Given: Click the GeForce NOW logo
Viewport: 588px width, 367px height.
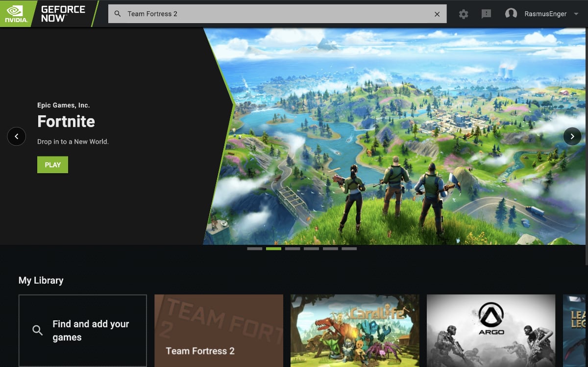Looking at the screenshot, I should pyautogui.click(x=63, y=13).
